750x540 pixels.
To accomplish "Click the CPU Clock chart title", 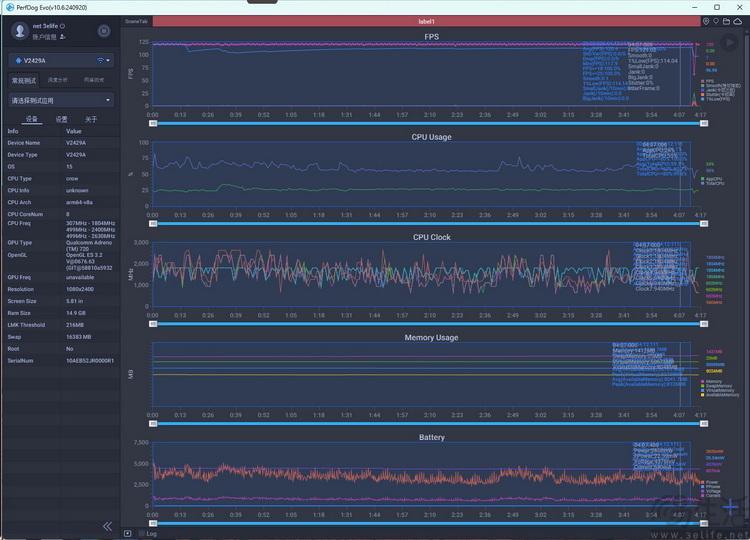I will click(x=431, y=237).
